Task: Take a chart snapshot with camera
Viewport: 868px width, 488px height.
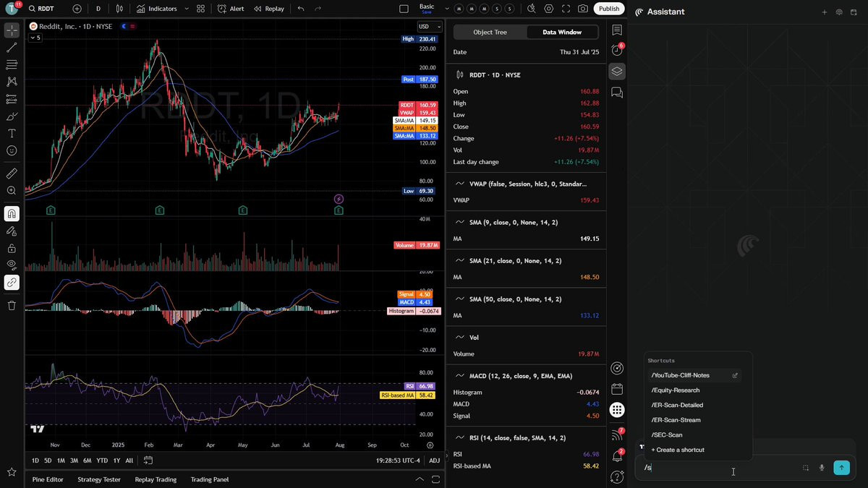Action: click(583, 9)
